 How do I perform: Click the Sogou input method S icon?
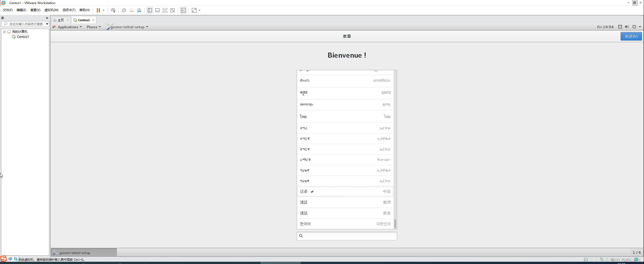click(4, 259)
